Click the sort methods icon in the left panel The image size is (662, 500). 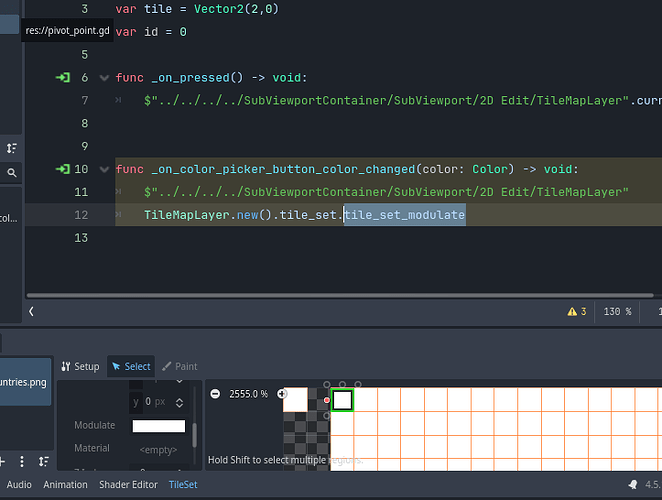11,148
